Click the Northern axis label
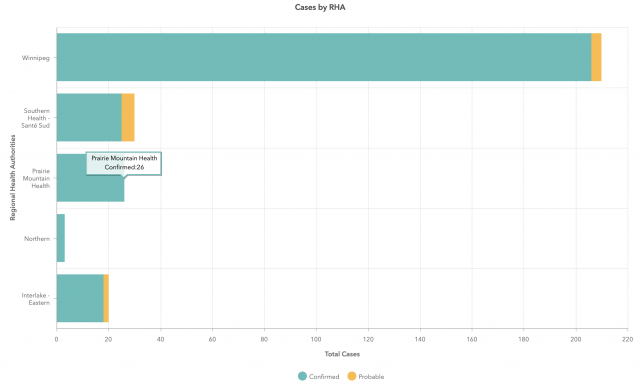This screenshot has height=389, width=640. tap(37, 238)
